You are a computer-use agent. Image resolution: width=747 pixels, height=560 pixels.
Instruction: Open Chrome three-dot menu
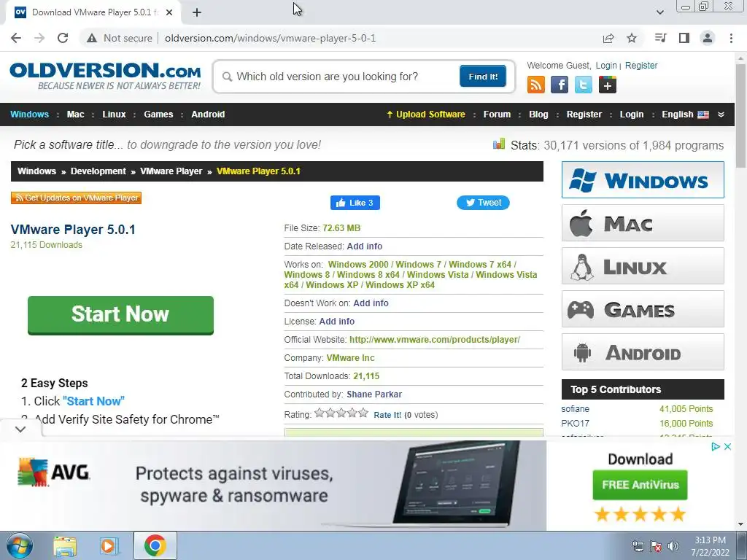click(731, 38)
